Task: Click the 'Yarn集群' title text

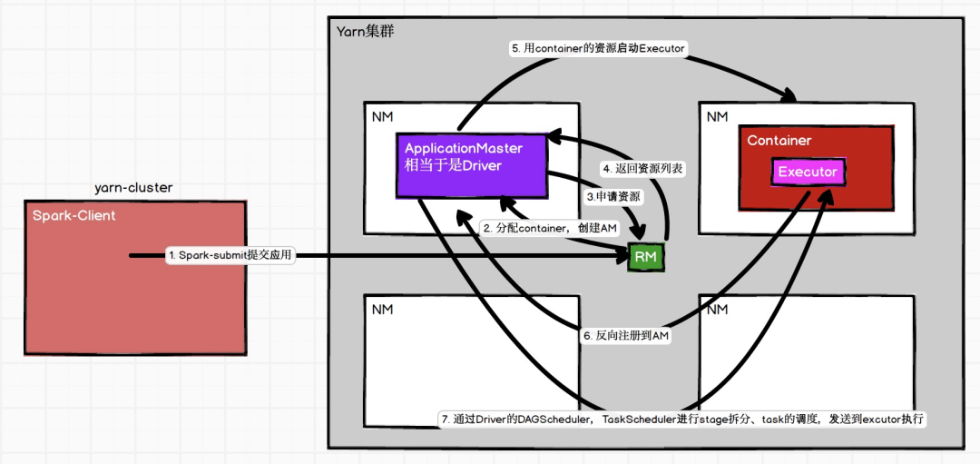Action: [366, 31]
